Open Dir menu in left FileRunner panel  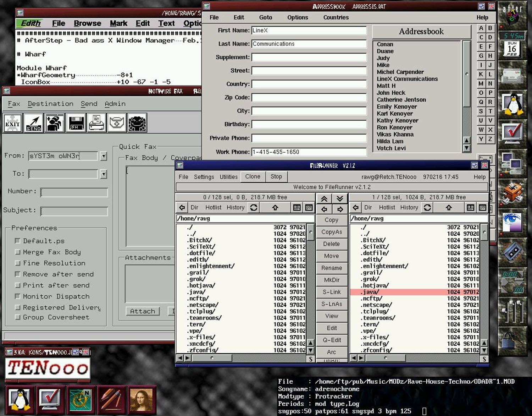coord(194,207)
